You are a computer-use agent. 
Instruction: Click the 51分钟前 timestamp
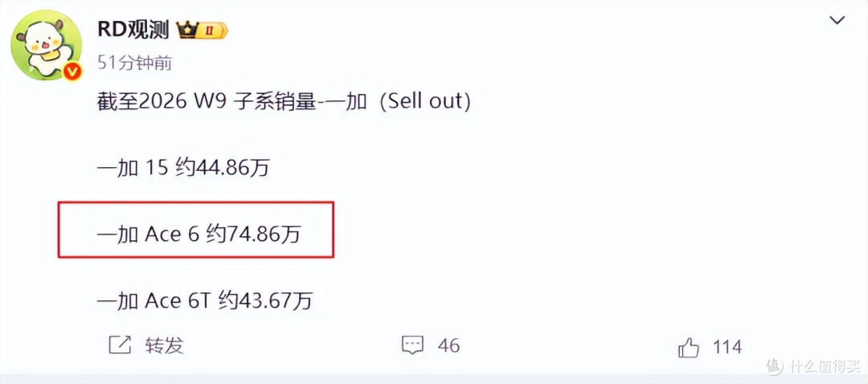[135, 63]
